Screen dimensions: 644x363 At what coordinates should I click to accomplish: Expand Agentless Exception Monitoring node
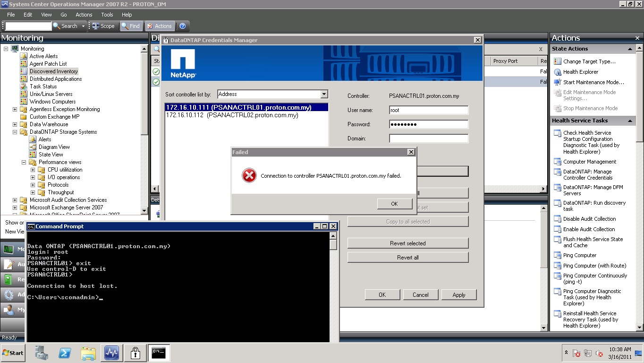point(15,109)
